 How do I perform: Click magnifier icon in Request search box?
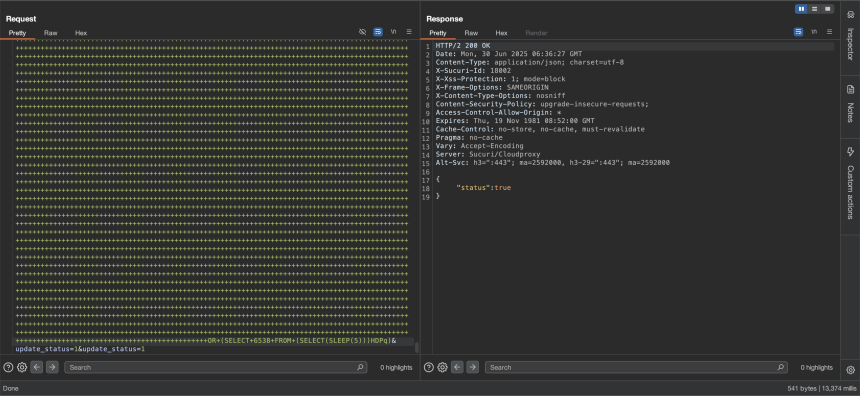360,367
